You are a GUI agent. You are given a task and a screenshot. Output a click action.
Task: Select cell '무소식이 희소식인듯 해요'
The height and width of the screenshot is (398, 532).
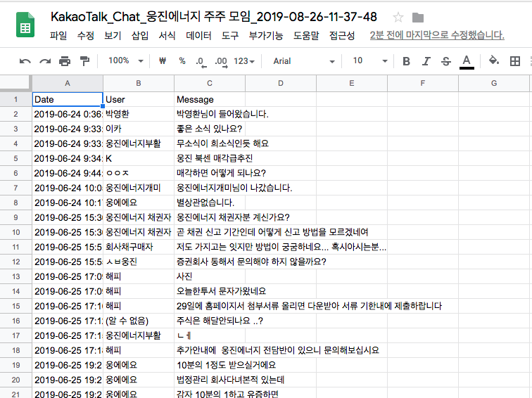pos(210,143)
